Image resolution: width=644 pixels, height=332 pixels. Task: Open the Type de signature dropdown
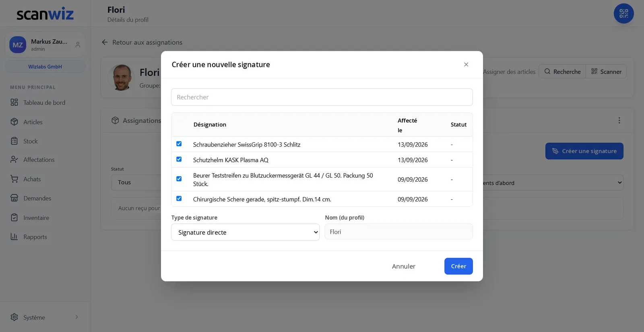[x=245, y=232]
